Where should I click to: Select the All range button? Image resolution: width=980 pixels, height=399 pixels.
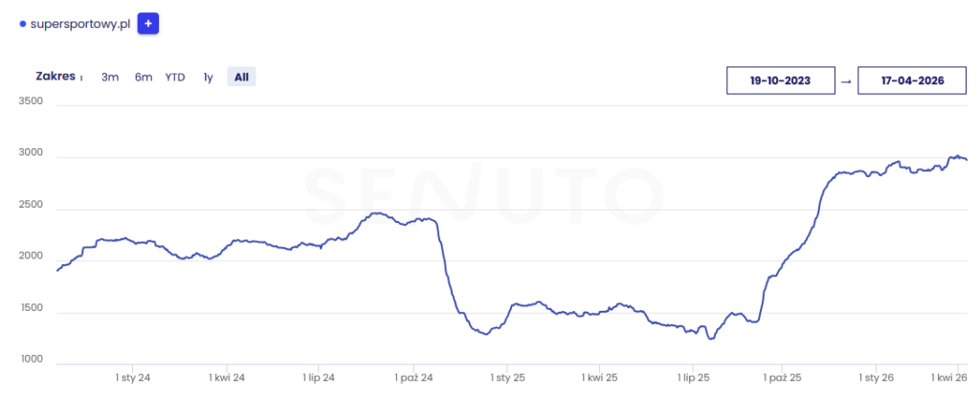(x=241, y=78)
